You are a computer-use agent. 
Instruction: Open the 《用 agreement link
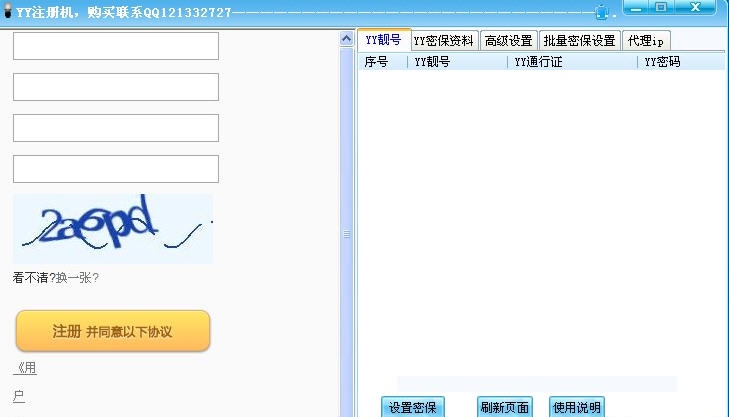[25, 368]
